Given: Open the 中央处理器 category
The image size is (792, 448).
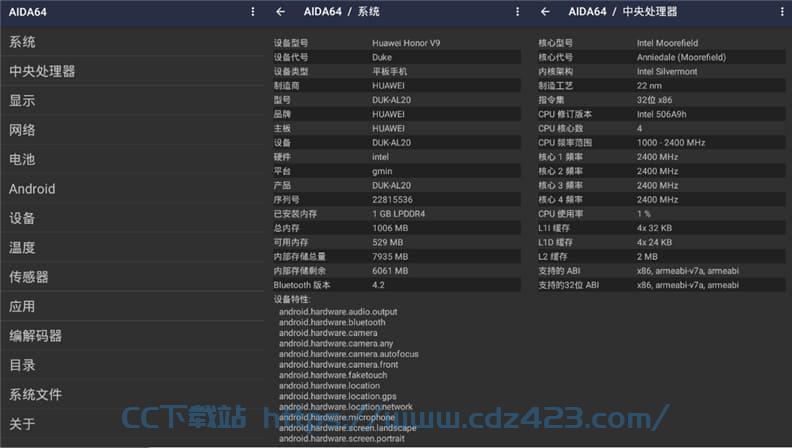Looking at the screenshot, I should tap(132, 71).
